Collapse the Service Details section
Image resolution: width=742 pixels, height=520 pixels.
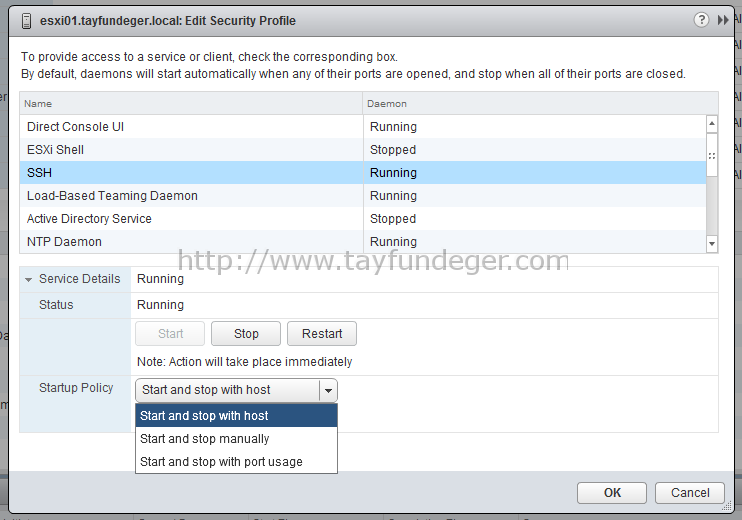coord(28,280)
